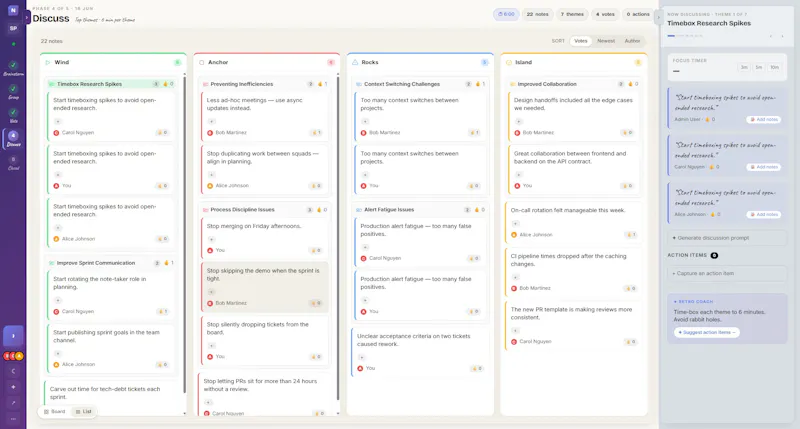Screen dimensions: 800x429
Task: Click the 0 actions counter pill
Action: [638, 14]
